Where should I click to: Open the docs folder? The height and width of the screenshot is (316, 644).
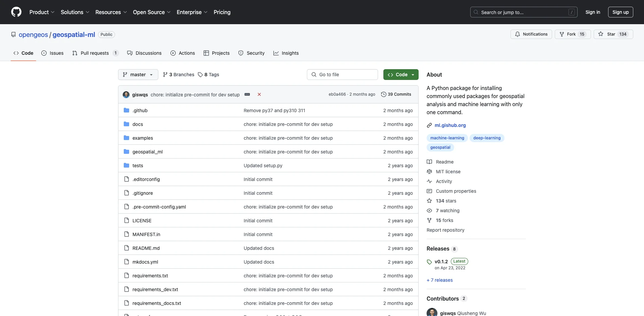click(x=138, y=124)
